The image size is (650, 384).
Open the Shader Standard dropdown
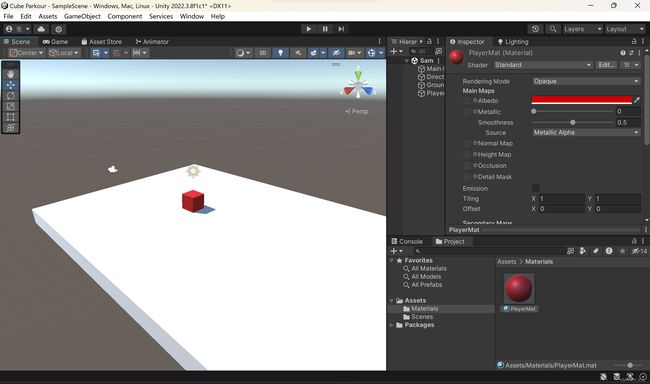point(543,65)
